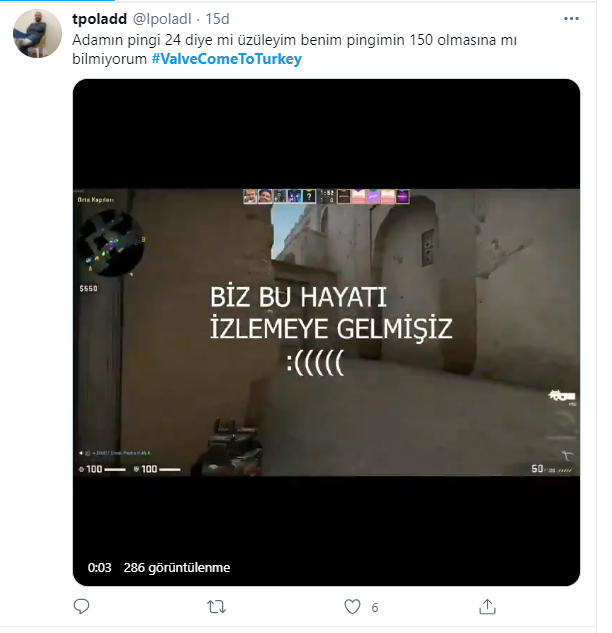Click the health 100 indicator in HUD
This screenshot has height=633, width=612.
click(x=101, y=469)
